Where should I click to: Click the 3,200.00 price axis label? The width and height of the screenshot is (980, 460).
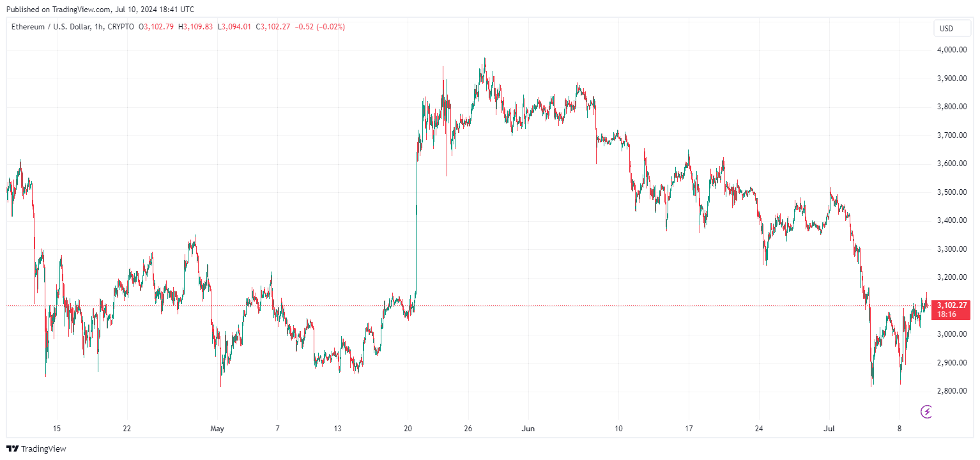(951, 277)
